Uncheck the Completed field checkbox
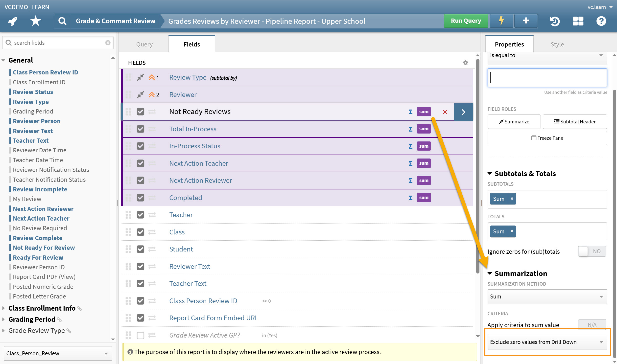 (x=140, y=198)
